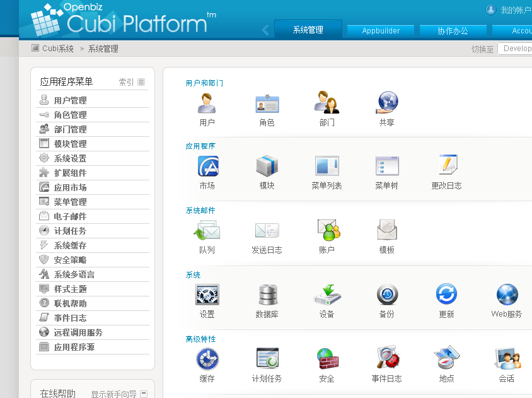Open the 共享 (Sharing) globe icon
The width and height of the screenshot is (532, 398).
tap(387, 103)
